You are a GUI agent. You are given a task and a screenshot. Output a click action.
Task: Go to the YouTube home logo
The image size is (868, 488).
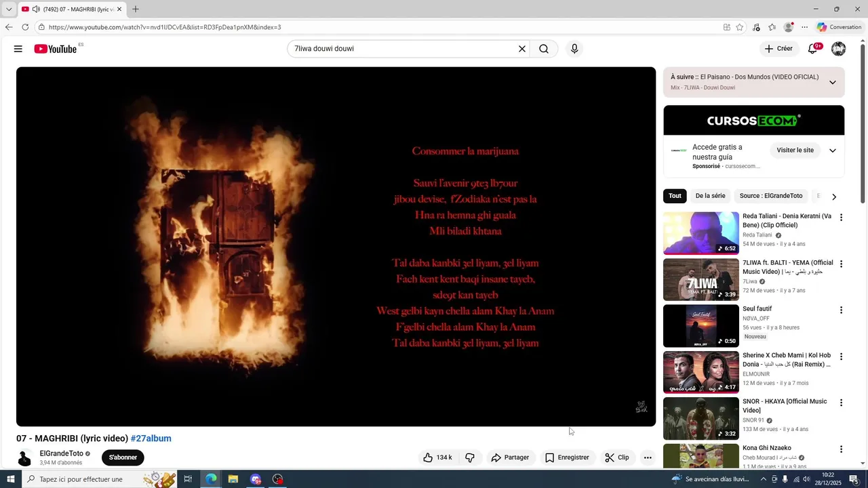pyautogui.click(x=56, y=49)
